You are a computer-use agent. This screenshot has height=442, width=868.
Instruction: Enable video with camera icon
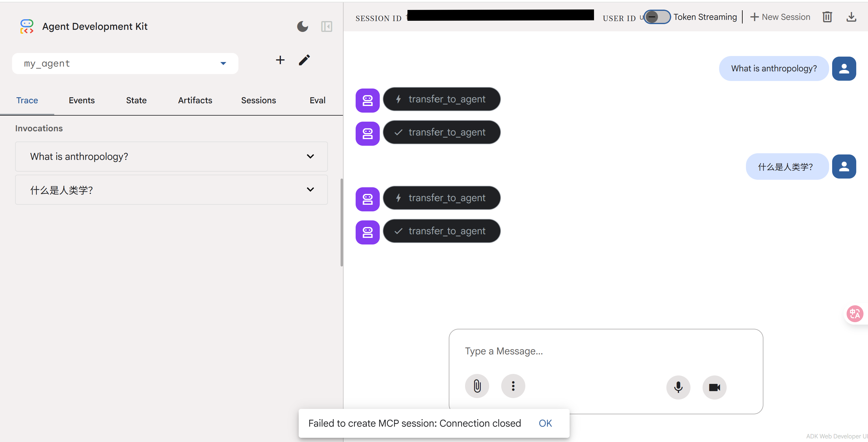[x=714, y=387]
